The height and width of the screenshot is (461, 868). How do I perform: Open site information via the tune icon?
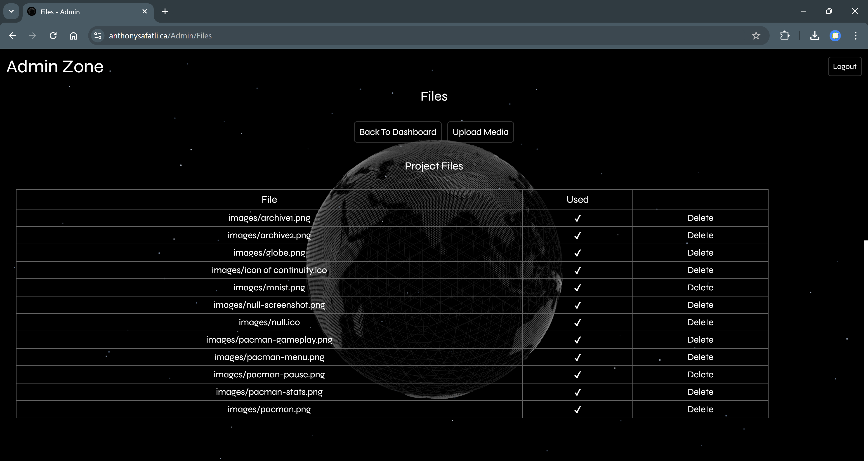click(97, 35)
